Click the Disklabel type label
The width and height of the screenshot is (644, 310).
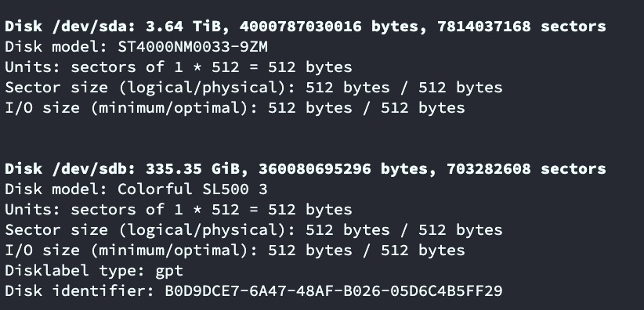[x=75, y=271]
